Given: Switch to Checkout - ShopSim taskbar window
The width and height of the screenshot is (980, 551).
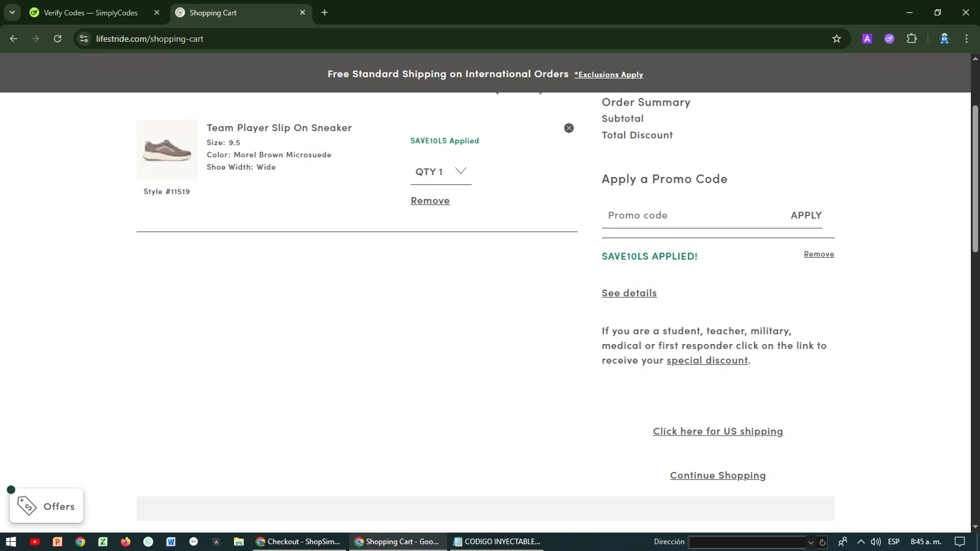Looking at the screenshot, I should point(299,542).
